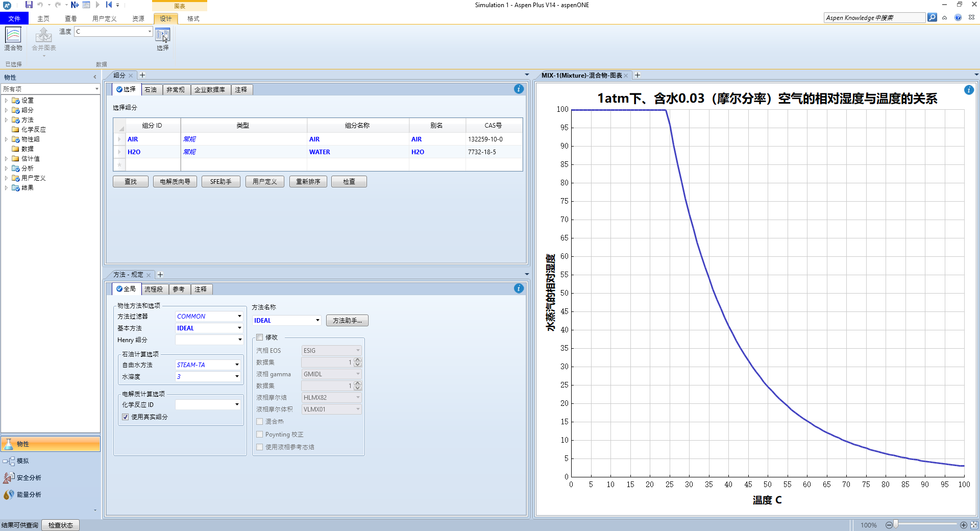Click the 电解质向导 button
Screen dimensions: 980x531
(x=175, y=181)
